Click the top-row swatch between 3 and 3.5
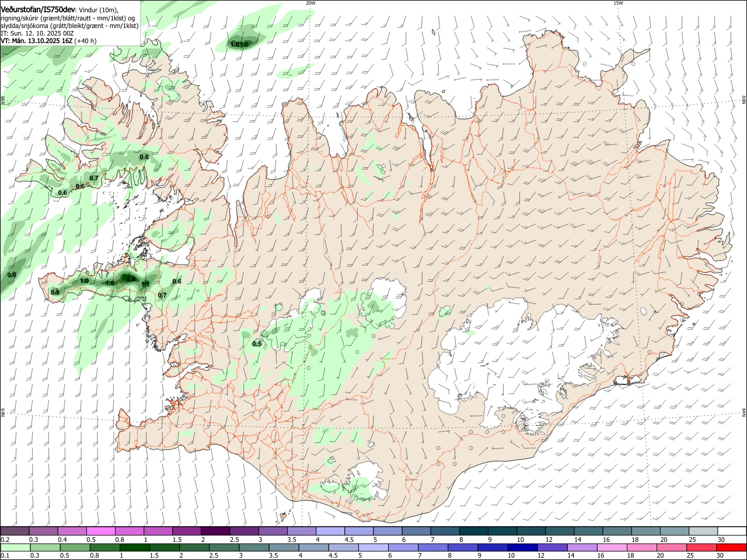The image size is (747, 560). [x=272, y=531]
